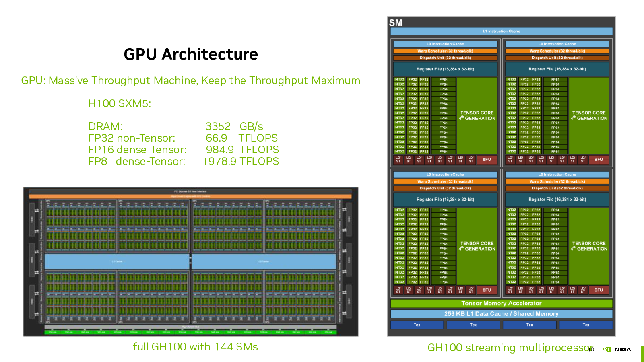Select the FP8 dense-Tensor label
The image size is (644, 362).
[x=137, y=161]
